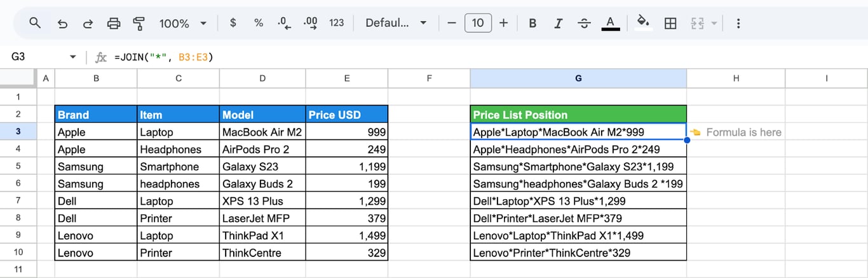Select cell Apple*Laptop*MacBook Air M2*999

click(578, 132)
